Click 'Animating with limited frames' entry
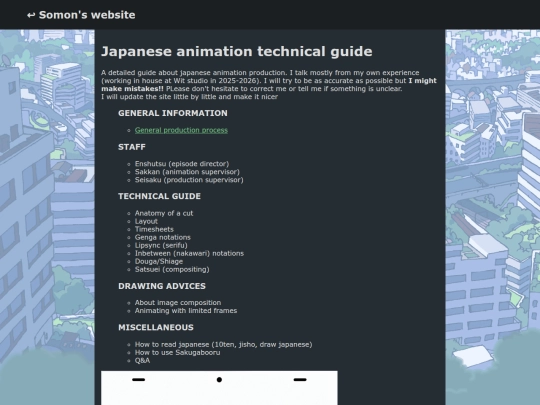The width and height of the screenshot is (540, 405). coord(186,311)
